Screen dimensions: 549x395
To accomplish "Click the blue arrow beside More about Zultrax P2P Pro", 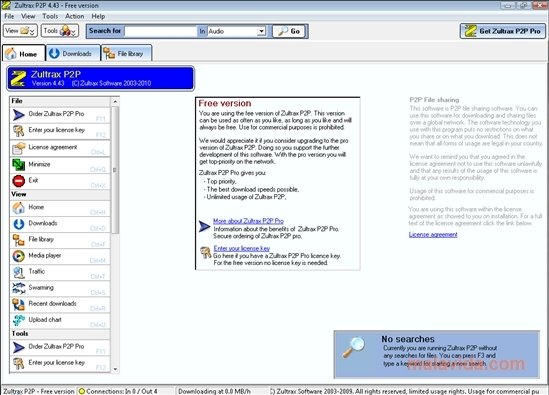I will click(204, 226).
